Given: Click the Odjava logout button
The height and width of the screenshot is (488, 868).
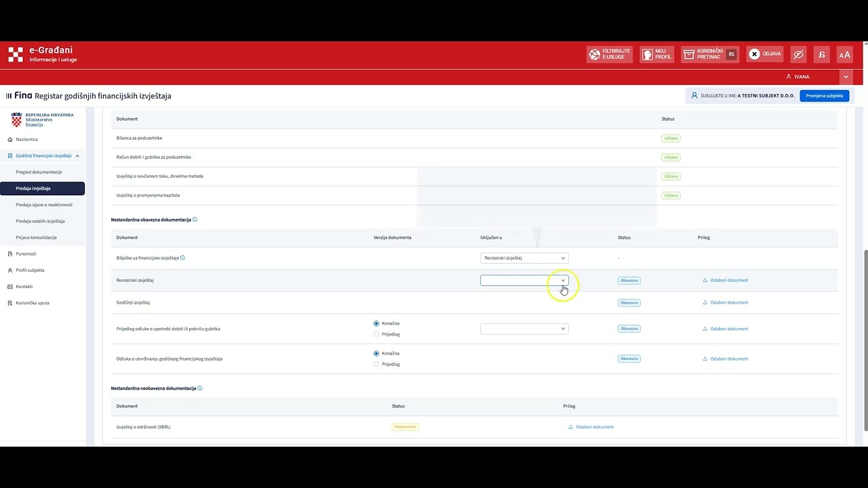Looking at the screenshot, I should tap(765, 54).
